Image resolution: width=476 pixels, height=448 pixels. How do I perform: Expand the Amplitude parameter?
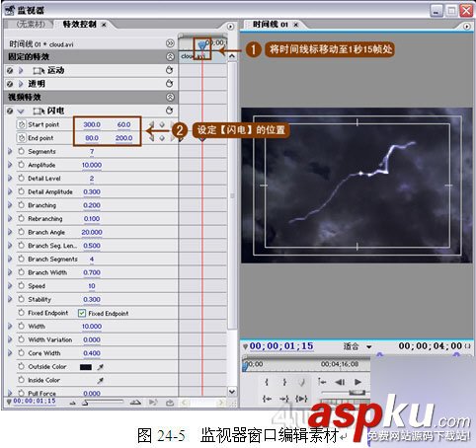[x=10, y=165]
